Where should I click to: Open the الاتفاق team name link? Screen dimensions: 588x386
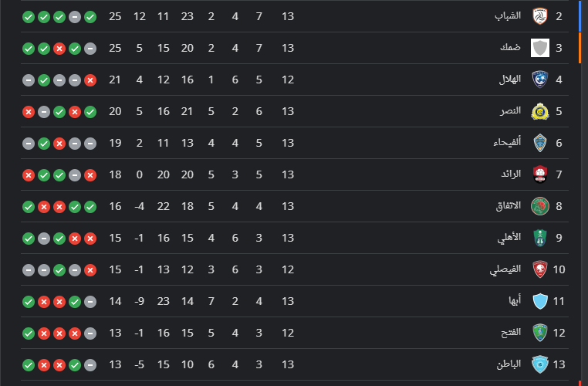pos(509,206)
